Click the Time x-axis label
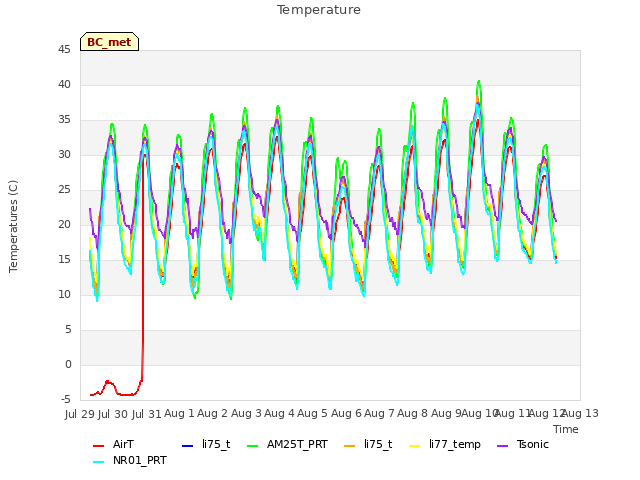 coord(566,429)
